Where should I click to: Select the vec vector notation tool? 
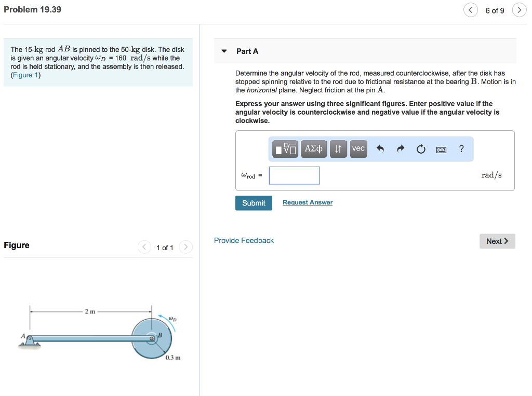coord(358,148)
